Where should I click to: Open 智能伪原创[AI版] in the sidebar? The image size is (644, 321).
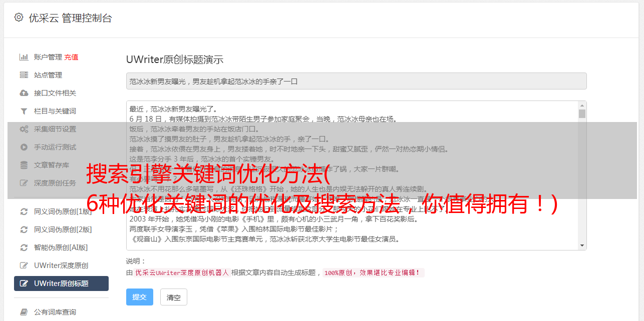click(61, 247)
